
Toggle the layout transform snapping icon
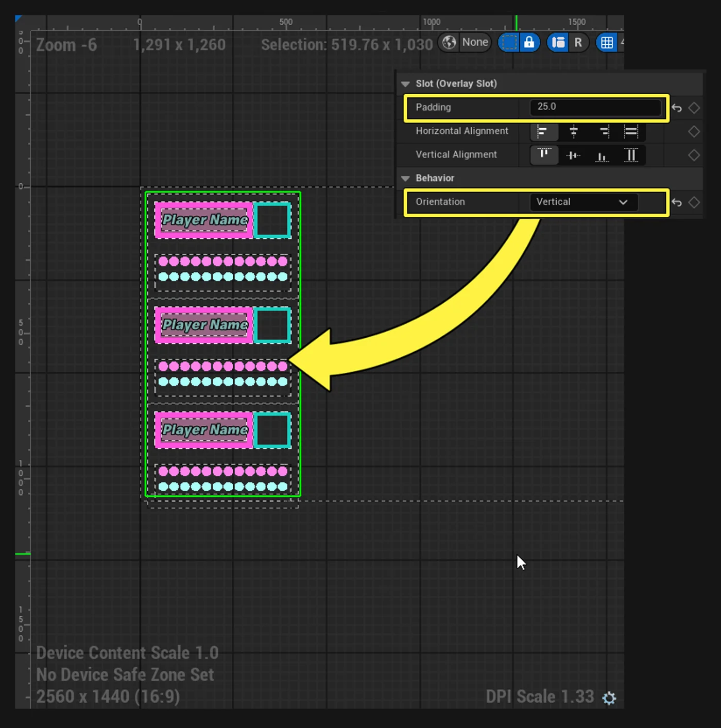(558, 42)
